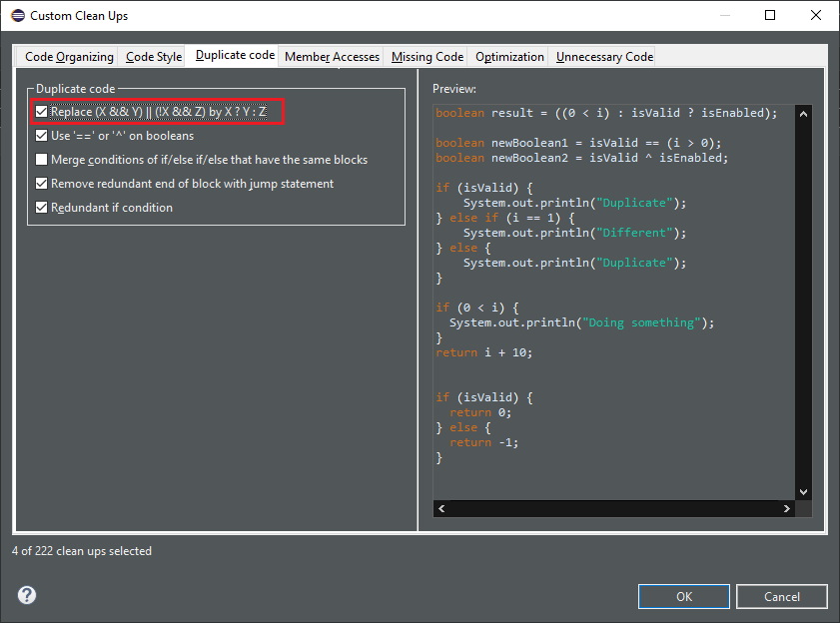Click the preview scroll left arrow
The width and height of the screenshot is (840, 623).
441,508
